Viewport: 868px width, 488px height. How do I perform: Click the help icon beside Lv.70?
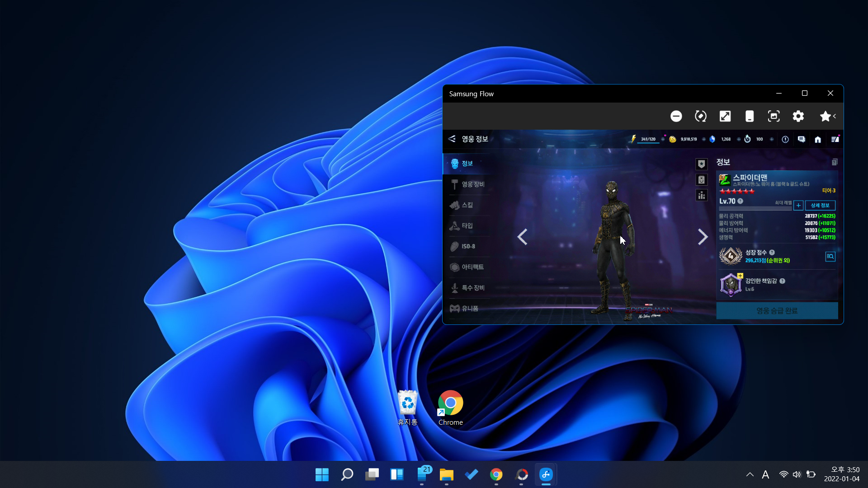pyautogui.click(x=740, y=201)
